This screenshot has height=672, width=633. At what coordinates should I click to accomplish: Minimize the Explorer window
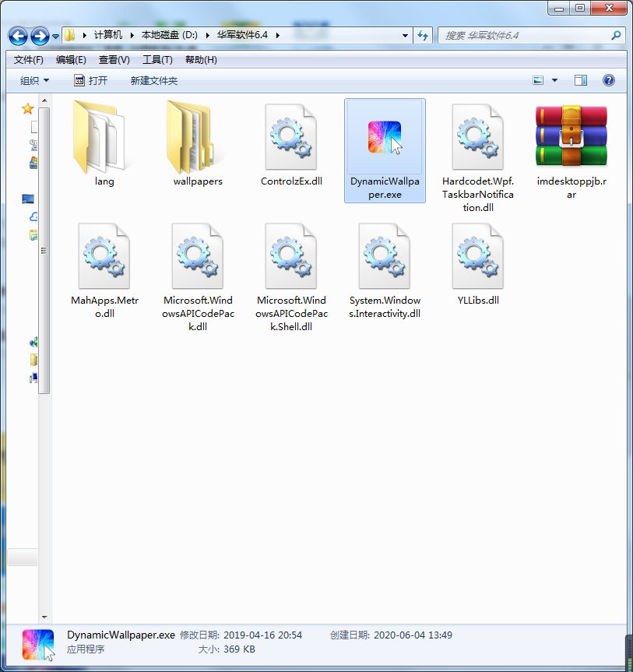(559, 8)
